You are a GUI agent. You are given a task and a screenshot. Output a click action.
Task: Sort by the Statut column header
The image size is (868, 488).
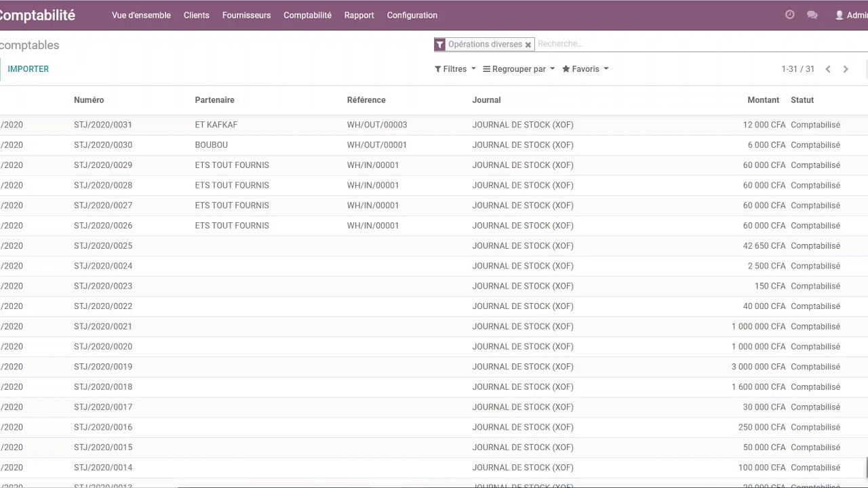[x=802, y=100]
